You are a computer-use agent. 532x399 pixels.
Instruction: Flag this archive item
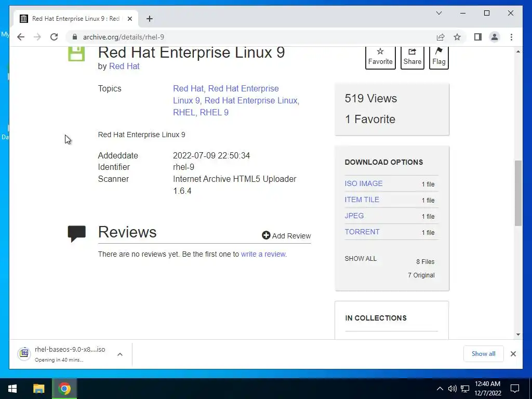point(438,57)
